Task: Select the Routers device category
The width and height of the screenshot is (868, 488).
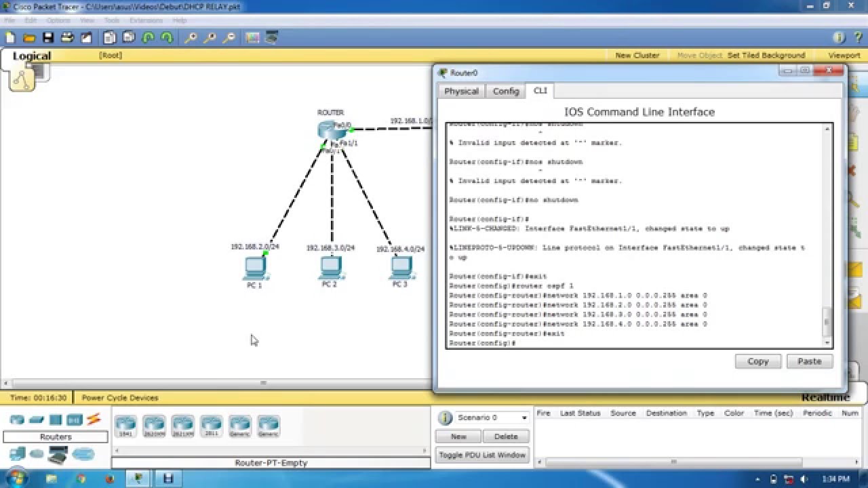Action: (x=17, y=420)
